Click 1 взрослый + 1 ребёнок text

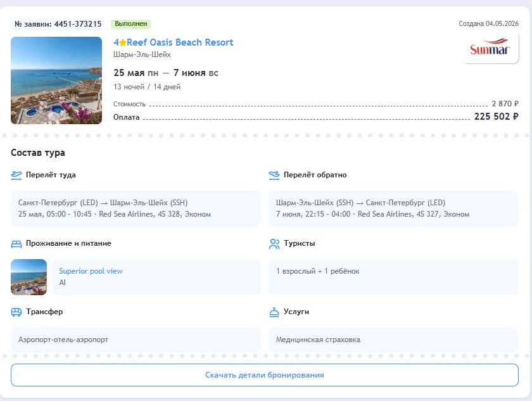click(317, 271)
